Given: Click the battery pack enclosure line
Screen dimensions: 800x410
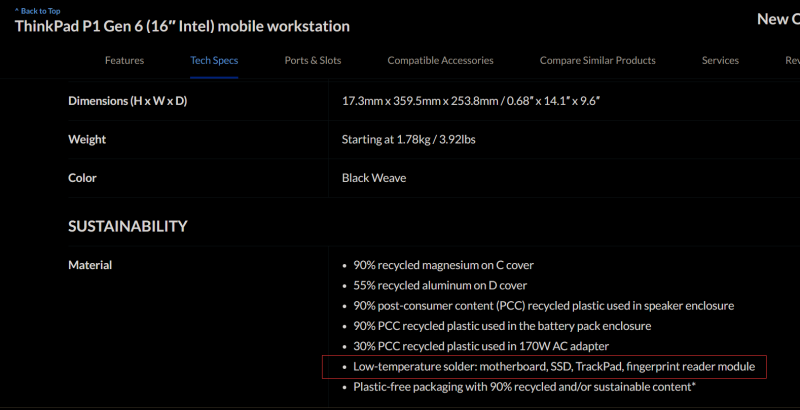Looking at the screenshot, I should 502,326.
